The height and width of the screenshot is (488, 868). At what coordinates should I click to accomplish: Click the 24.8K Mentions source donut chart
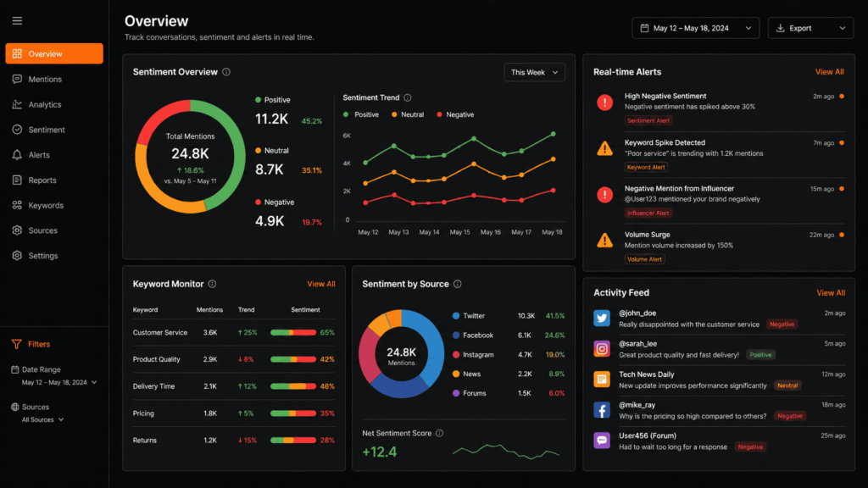pyautogui.click(x=401, y=354)
